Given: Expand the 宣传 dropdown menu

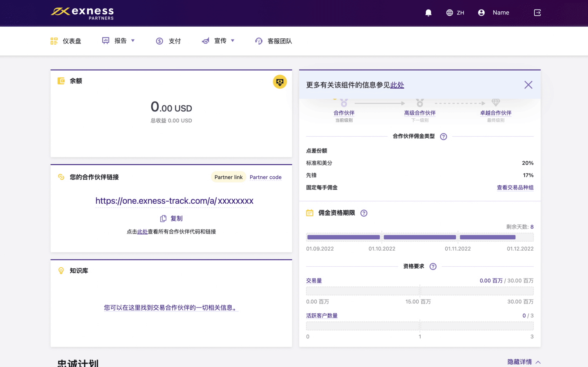Looking at the screenshot, I should [x=218, y=41].
